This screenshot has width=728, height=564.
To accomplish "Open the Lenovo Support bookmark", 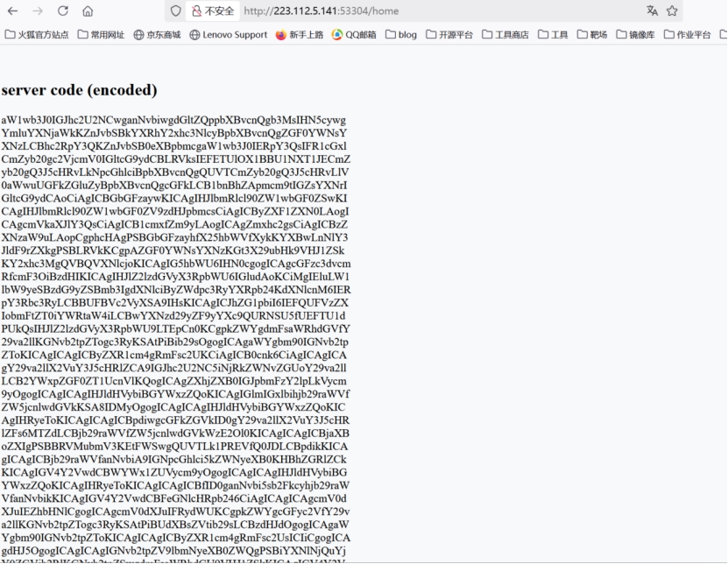I will pos(229,35).
